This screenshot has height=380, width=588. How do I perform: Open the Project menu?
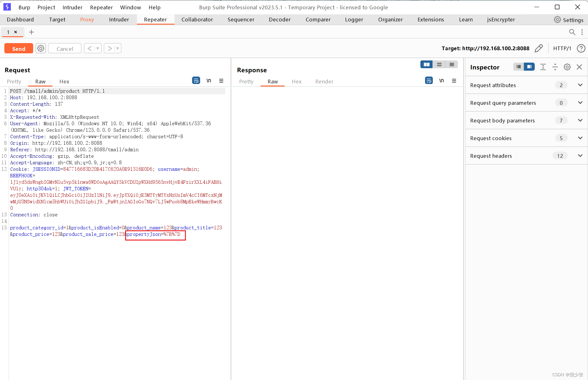coord(46,7)
